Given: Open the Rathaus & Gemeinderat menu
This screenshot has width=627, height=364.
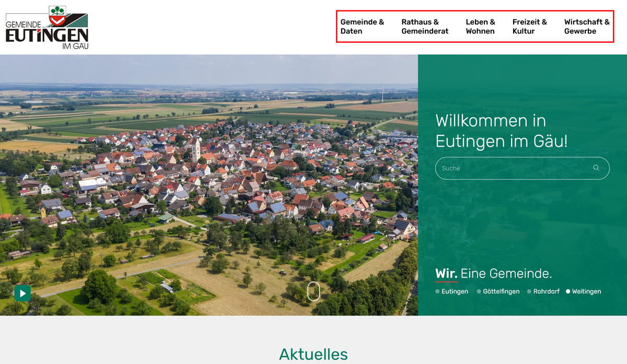Looking at the screenshot, I should pyautogui.click(x=425, y=27).
